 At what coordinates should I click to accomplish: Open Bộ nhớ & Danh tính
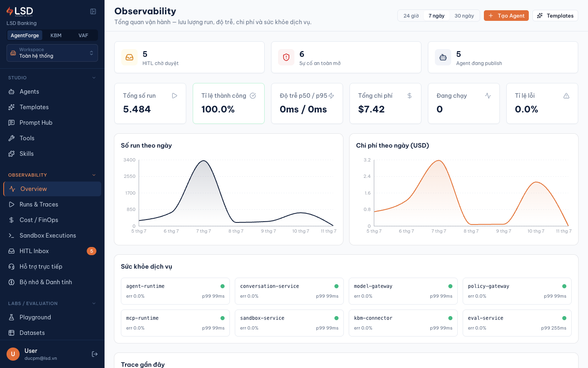[52, 282]
